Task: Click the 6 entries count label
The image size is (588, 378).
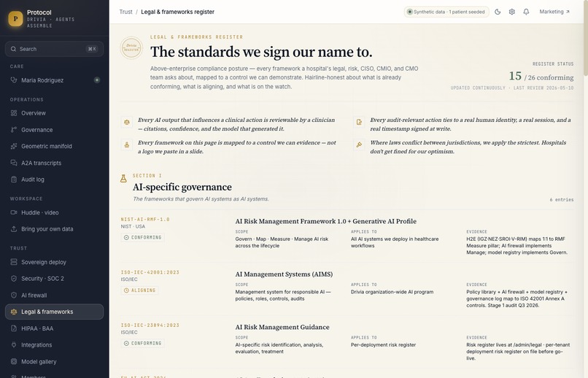Action: 562,199
